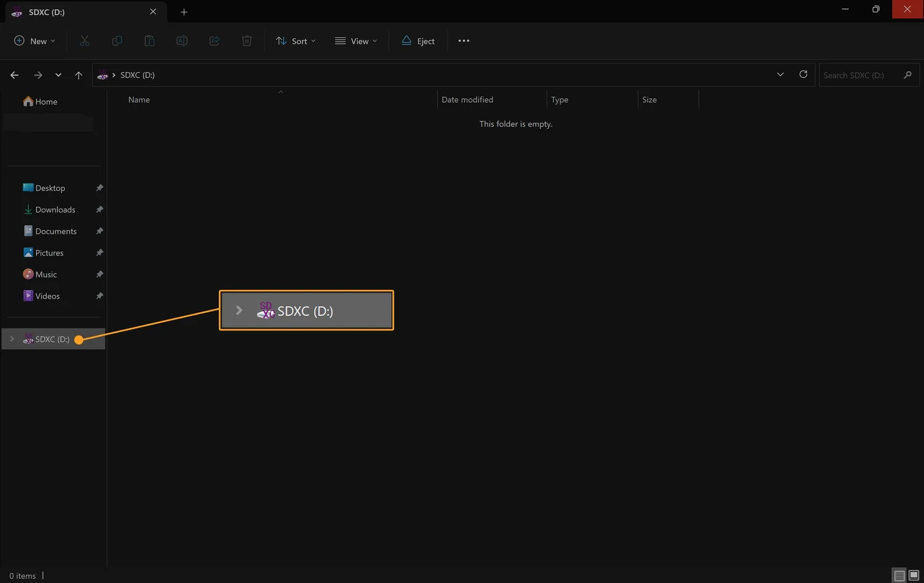Viewport: 924px width, 583px height.
Task: Switch to large thumbnails view
Action: click(914, 575)
